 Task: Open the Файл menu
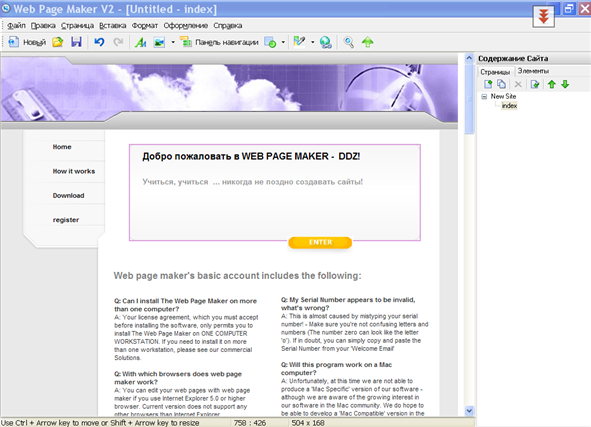[16, 26]
